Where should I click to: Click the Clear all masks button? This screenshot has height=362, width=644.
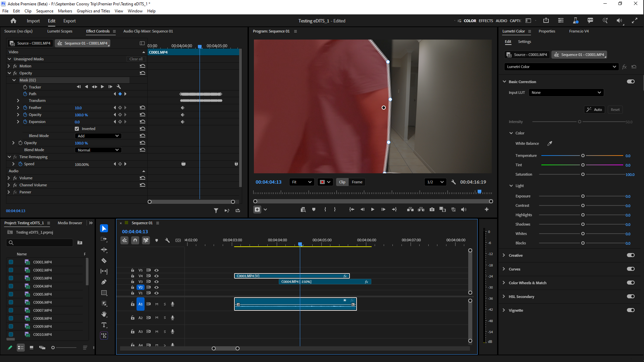click(136, 59)
